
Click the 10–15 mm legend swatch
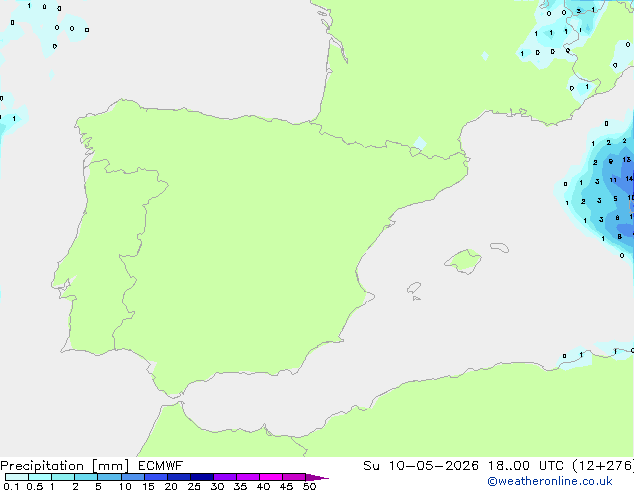[133, 477]
